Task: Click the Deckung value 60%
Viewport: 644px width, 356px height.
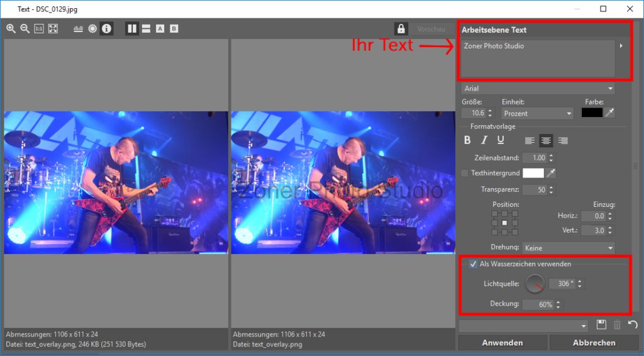Action: pos(538,304)
